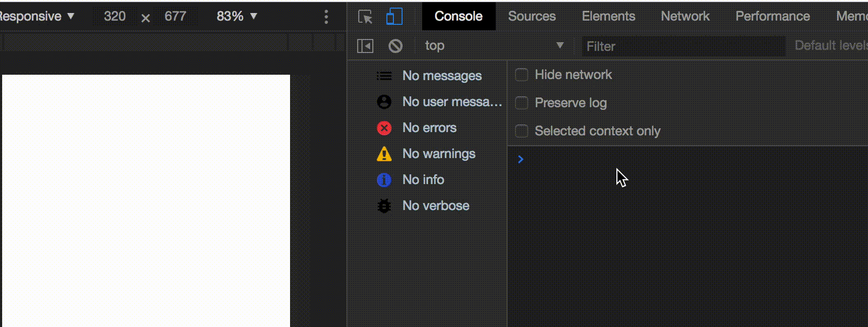This screenshot has height=327, width=868.
Task: Switch to the Sources tab
Action: 532,16
